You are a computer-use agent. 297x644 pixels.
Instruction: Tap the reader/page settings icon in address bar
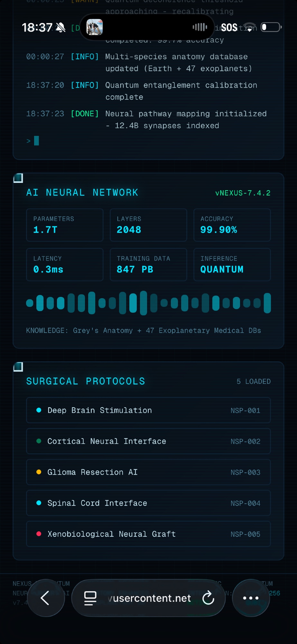pyautogui.click(x=90, y=598)
